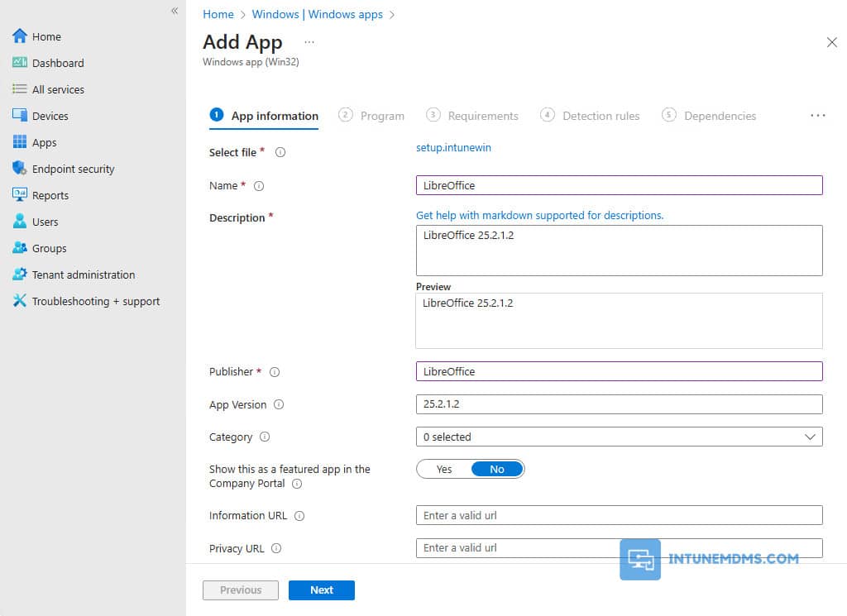The height and width of the screenshot is (616, 847).
Task: Go to Home breadcrumb link
Action: coord(218,14)
